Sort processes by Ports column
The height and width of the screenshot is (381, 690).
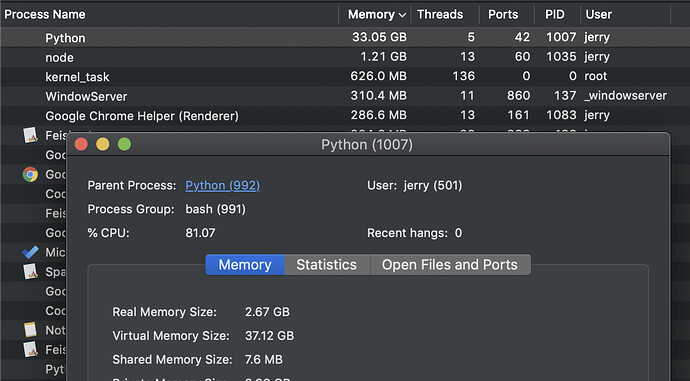(x=503, y=15)
